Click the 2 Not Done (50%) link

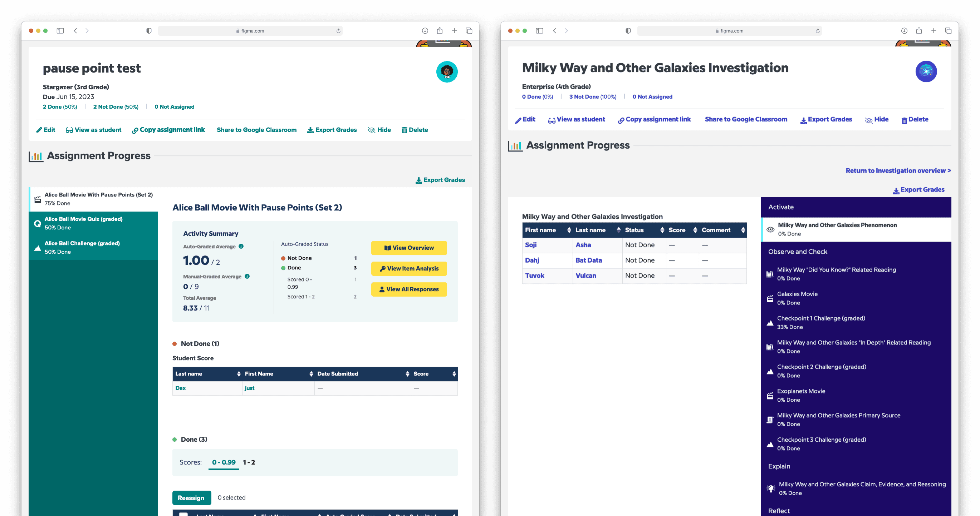(x=116, y=107)
